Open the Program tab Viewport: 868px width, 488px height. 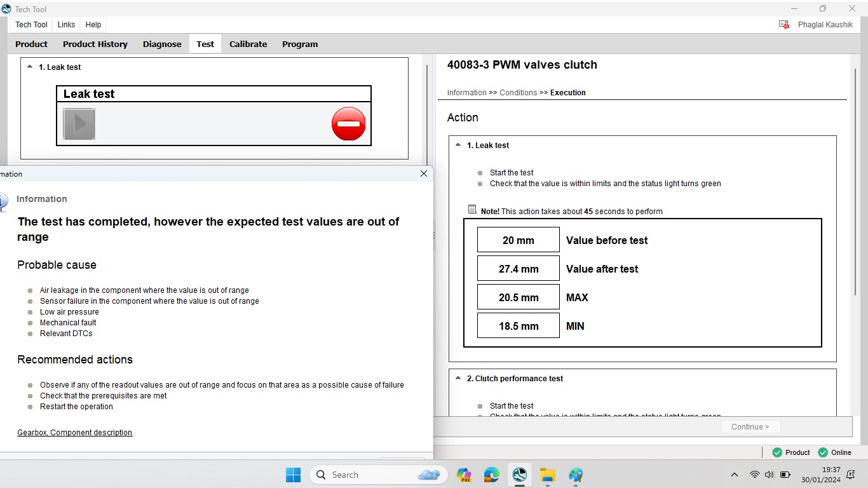pyautogui.click(x=300, y=44)
